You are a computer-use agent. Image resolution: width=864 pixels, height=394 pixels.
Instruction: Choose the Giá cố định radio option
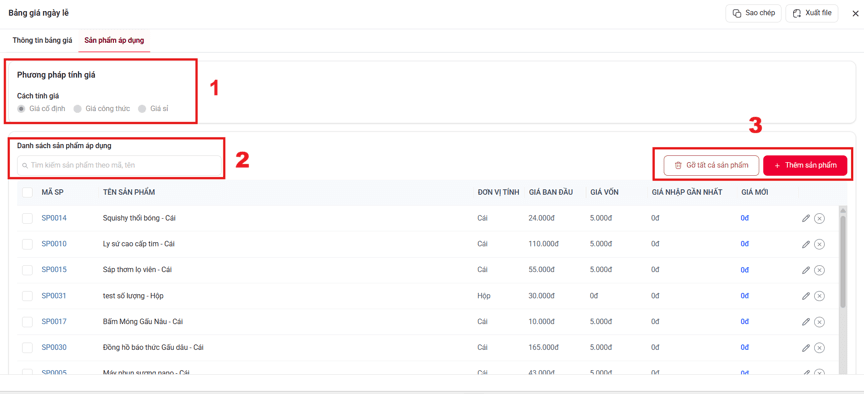click(21, 109)
